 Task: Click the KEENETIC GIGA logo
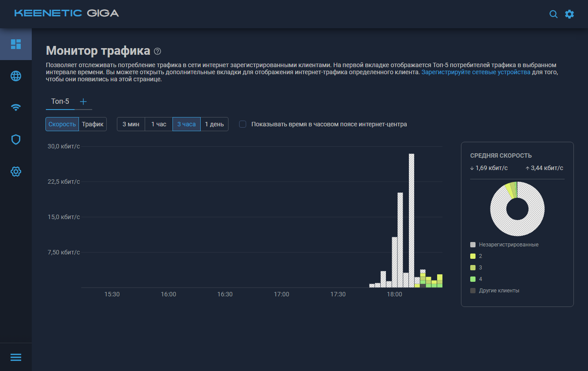pyautogui.click(x=67, y=13)
